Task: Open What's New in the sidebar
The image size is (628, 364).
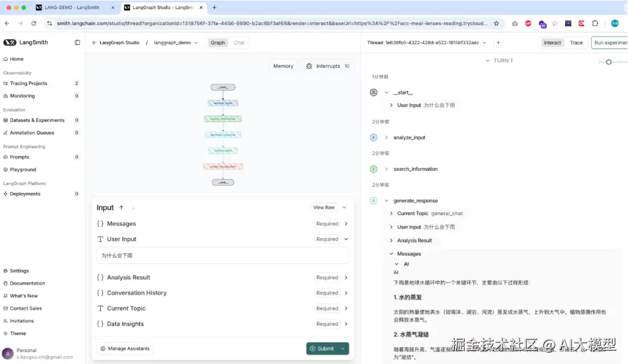Action: pyautogui.click(x=24, y=296)
